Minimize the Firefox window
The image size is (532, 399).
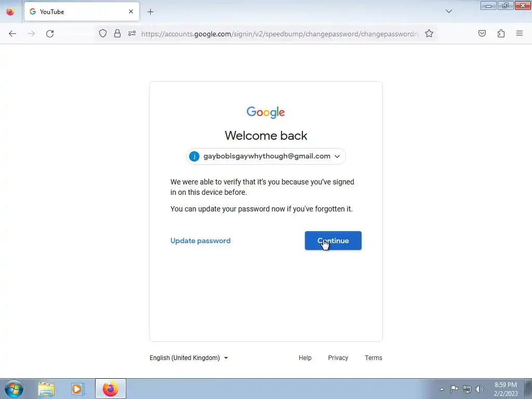(488, 5)
